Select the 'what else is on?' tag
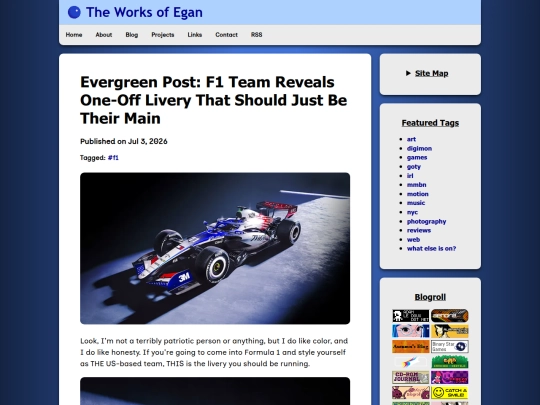 pyautogui.click(x=431, y=249)
